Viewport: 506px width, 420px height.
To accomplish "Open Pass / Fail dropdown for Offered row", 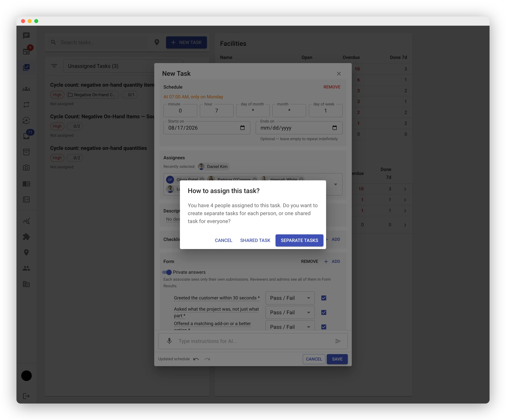I will click(x=290, y=325).
